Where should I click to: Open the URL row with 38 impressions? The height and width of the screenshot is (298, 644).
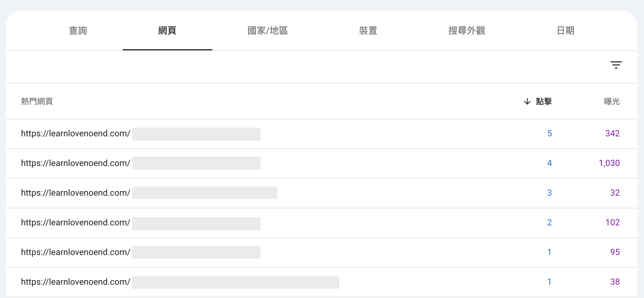click(x=322, y=282)
